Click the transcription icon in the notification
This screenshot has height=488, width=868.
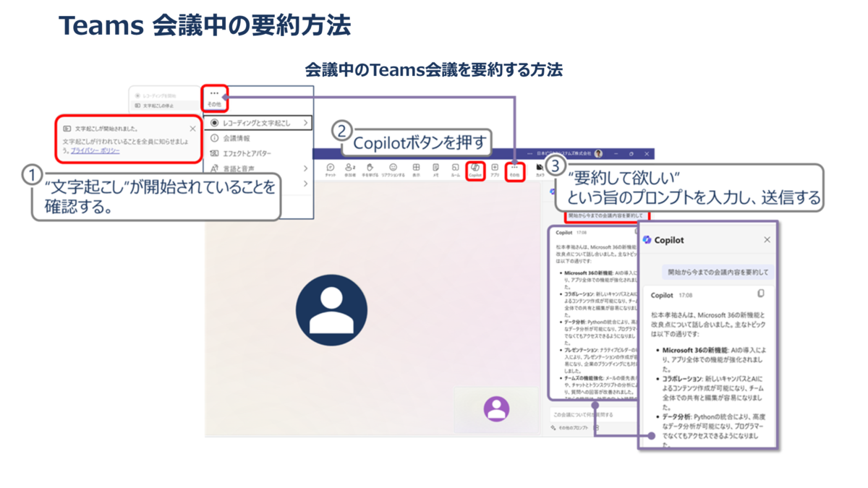(x=67, y=129)
